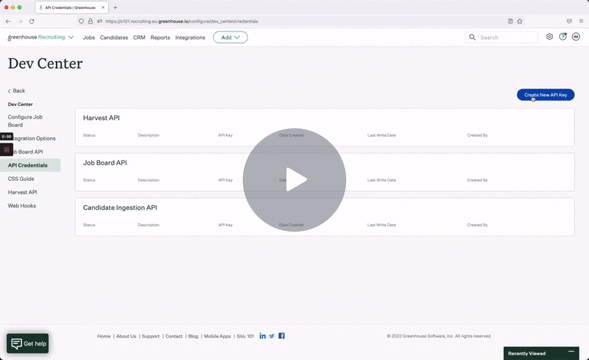Screen dimensions: 589x360
Task: Open the Candidates menu
Action: 114,38
